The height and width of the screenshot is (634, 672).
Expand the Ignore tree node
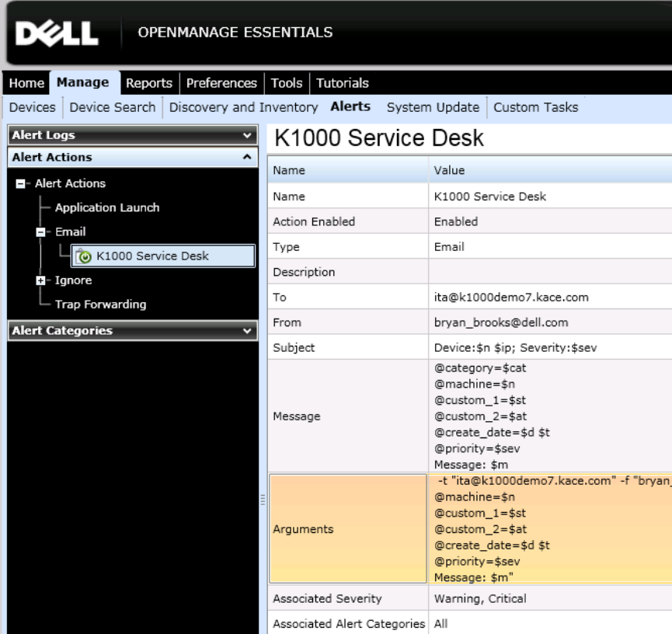point(40,280)
